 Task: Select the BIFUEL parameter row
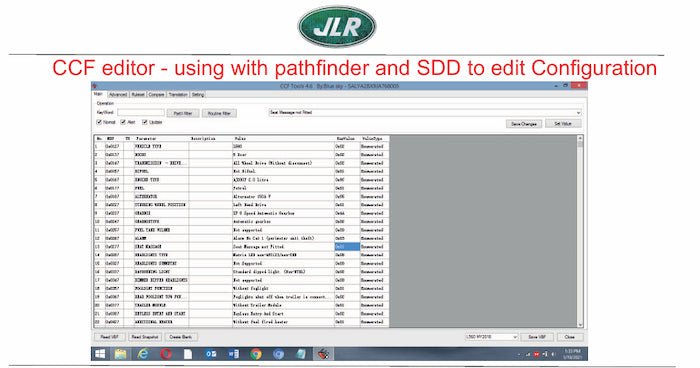[242, 171]
